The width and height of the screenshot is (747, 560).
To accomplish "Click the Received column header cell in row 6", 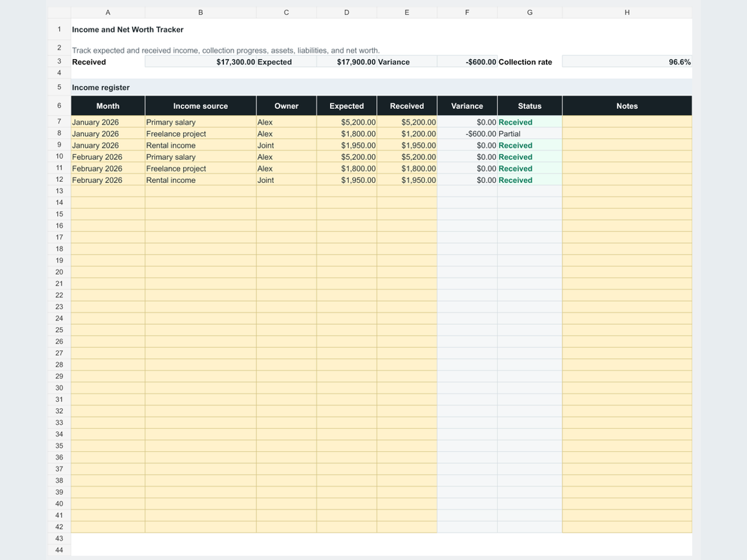I will [406, 106].
